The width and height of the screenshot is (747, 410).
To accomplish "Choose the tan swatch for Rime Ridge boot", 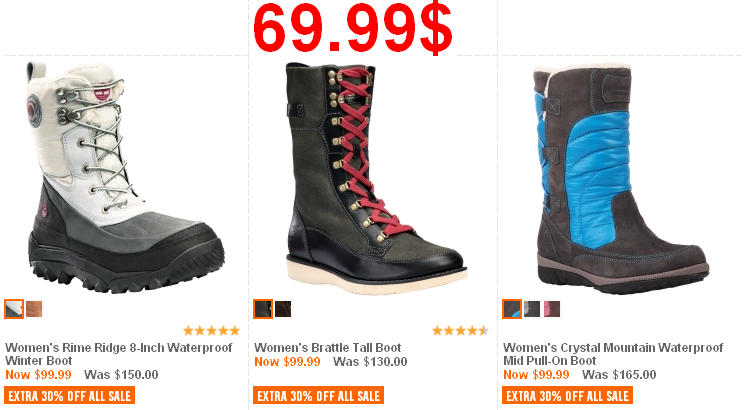I will tap(34, 309).
